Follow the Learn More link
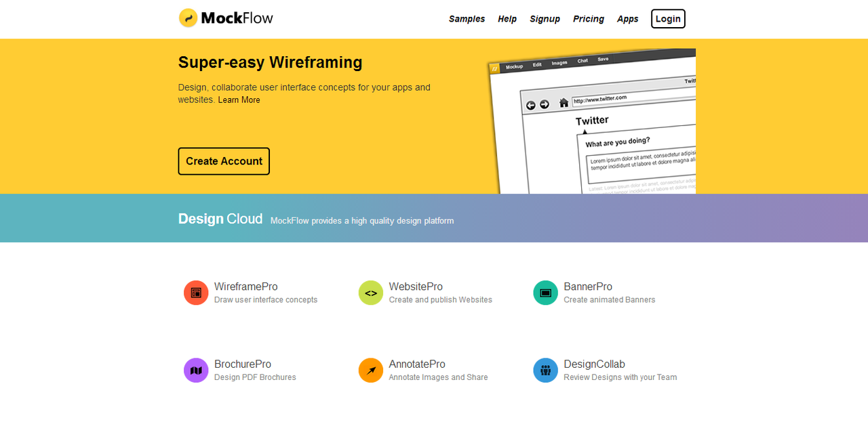 (x=239, y=100)
